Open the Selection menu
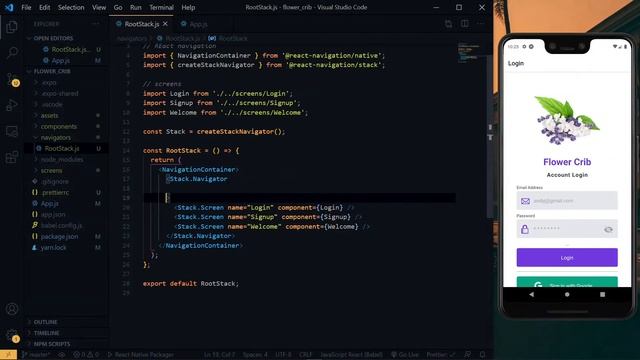This screenshot has height=360, width=640. click(71, 7)
